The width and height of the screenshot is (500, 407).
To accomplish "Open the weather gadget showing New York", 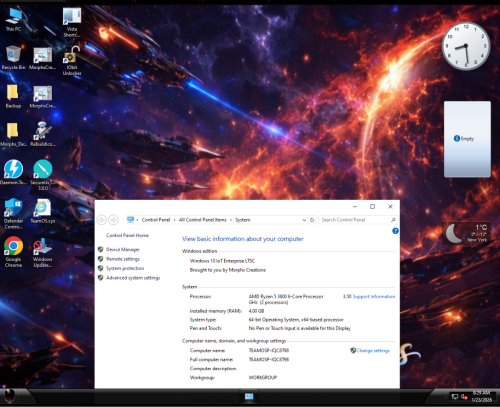I will tap(467, 233).
